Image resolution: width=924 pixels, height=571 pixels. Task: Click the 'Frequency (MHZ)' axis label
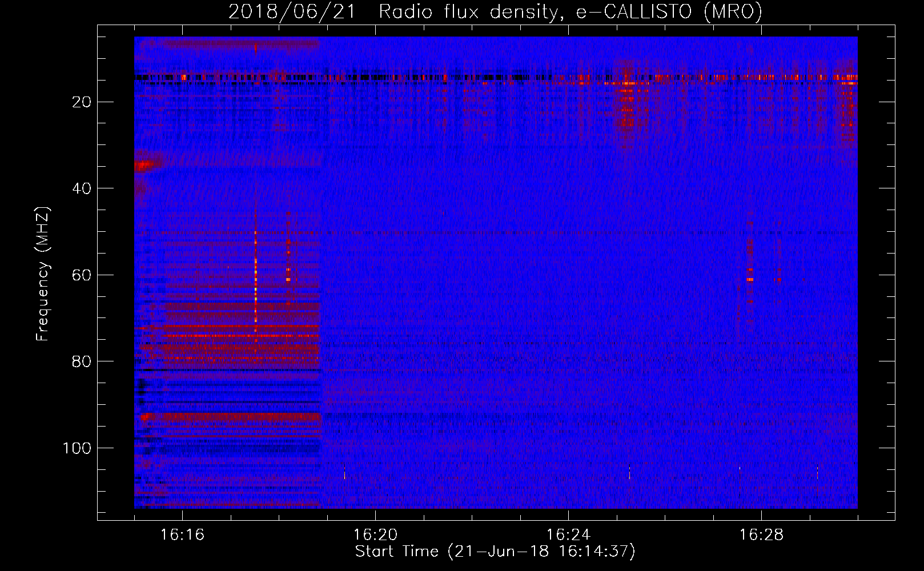43,274
